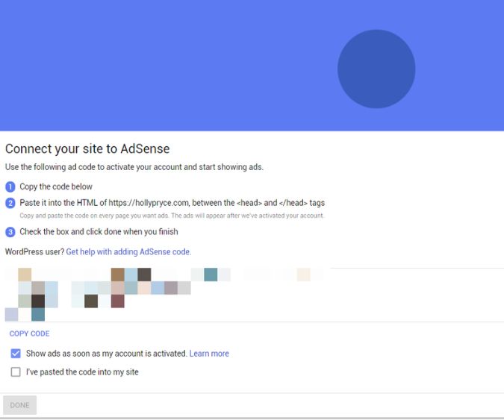Click the COPY CODE button

tap(29, 333)
